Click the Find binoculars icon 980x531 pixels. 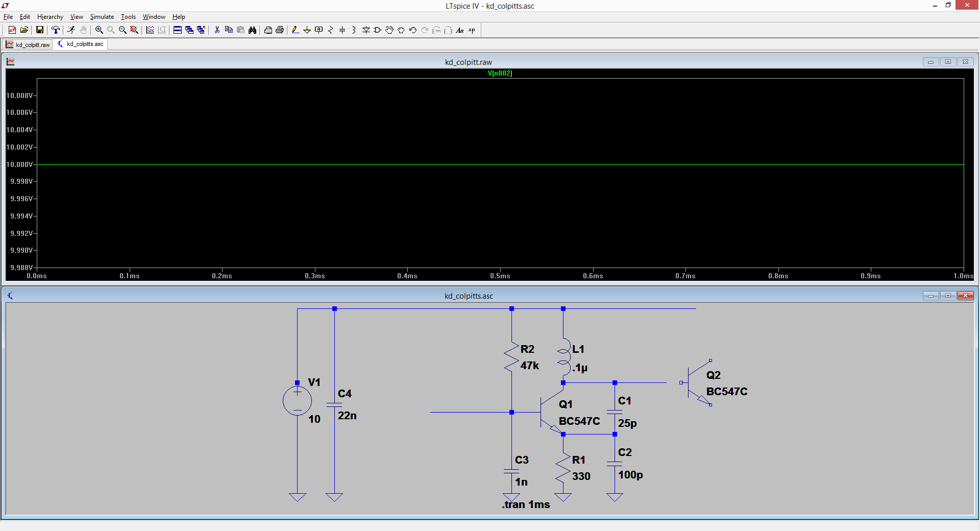pos(252,30)
